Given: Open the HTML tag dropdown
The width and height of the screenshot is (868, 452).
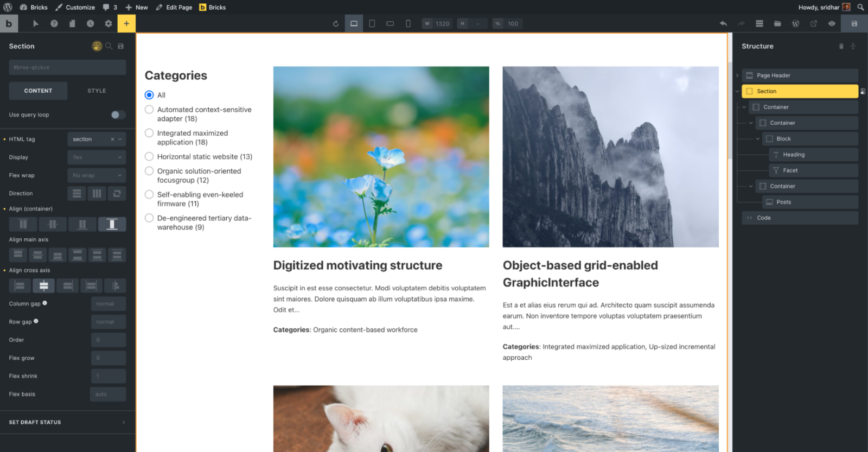Looking at the screenshot, I should 97,139.
